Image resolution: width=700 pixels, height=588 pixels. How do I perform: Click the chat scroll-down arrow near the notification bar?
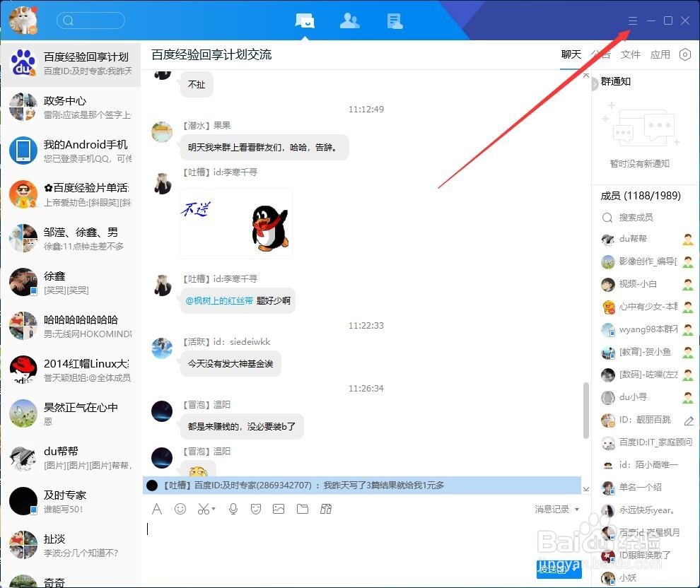coord(585,489)
